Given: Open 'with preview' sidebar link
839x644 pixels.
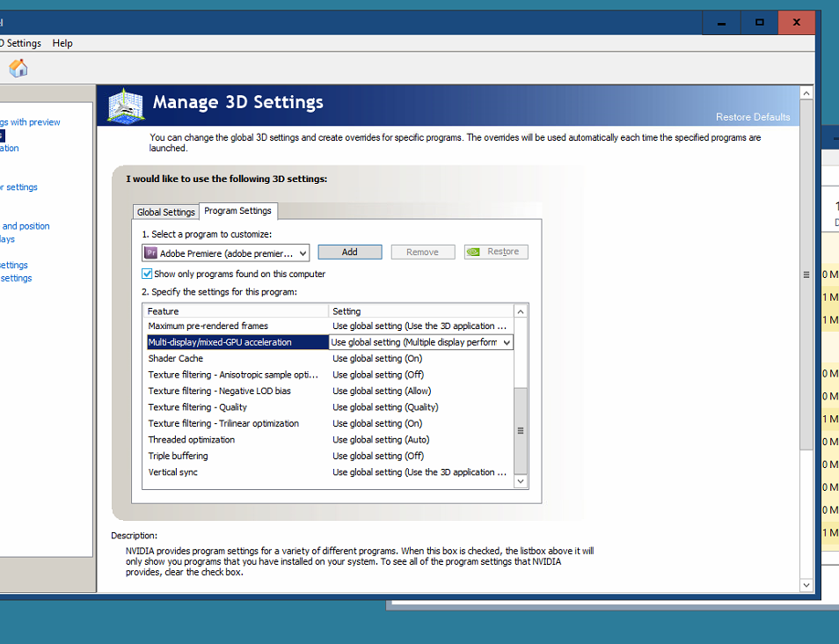Looking at the screenshot, I should (30, 122).
